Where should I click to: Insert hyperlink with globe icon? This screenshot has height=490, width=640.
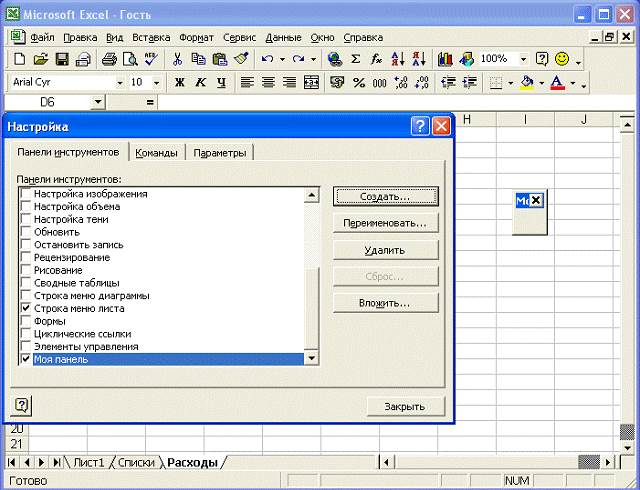tap(335, 60)
